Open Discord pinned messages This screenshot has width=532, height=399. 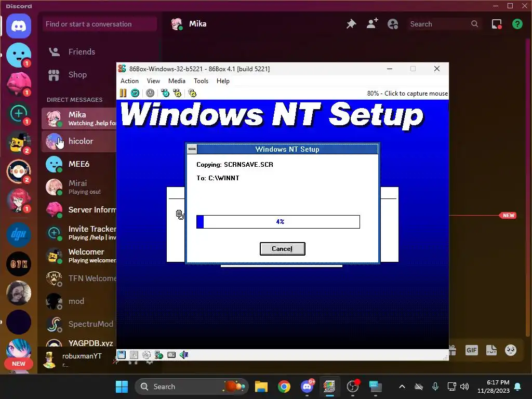coord(351,24)
